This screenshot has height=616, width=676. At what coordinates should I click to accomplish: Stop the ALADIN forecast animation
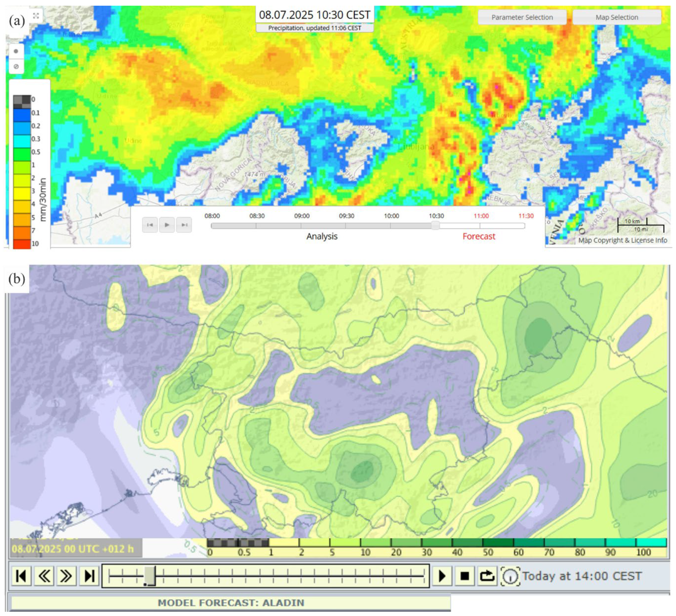pyautogui.click(x=464, y=576)
